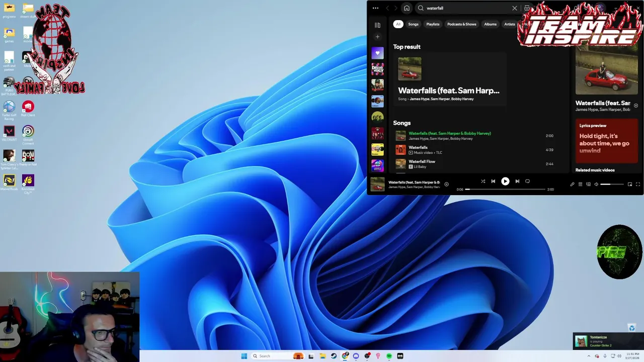Show hidden system tray icons

click(589, 356)
